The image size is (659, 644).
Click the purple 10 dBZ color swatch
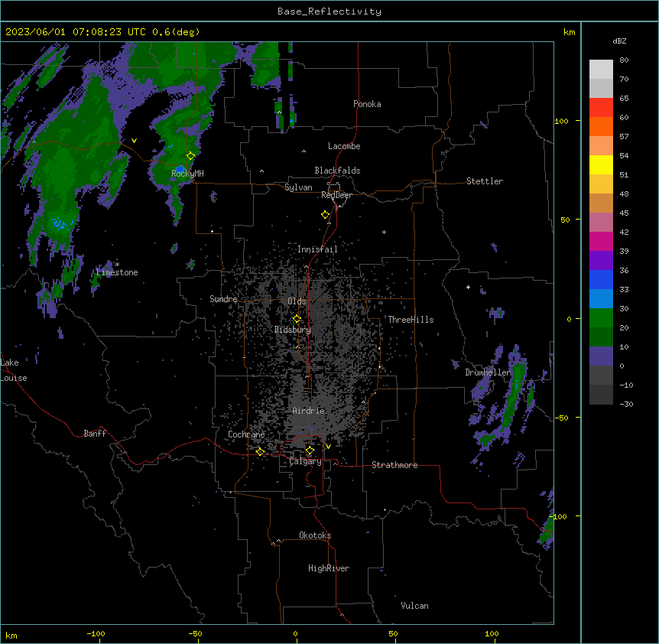click(601, 356)
